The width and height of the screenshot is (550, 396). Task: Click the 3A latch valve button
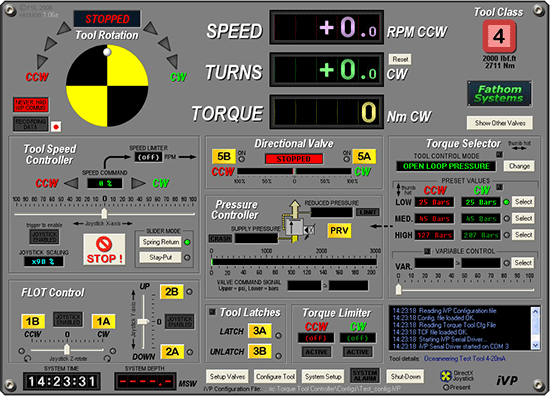260,331
